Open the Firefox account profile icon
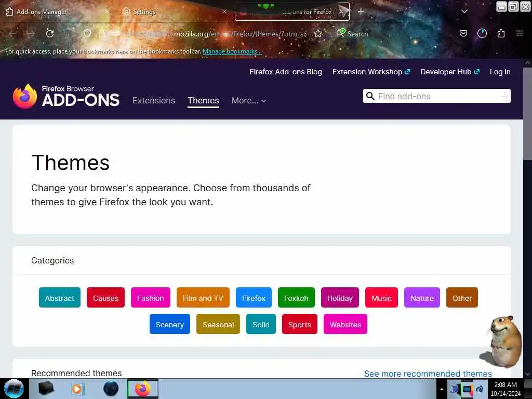Image resolution: width=532 pixels, height=399 pixels. [482, 33]
